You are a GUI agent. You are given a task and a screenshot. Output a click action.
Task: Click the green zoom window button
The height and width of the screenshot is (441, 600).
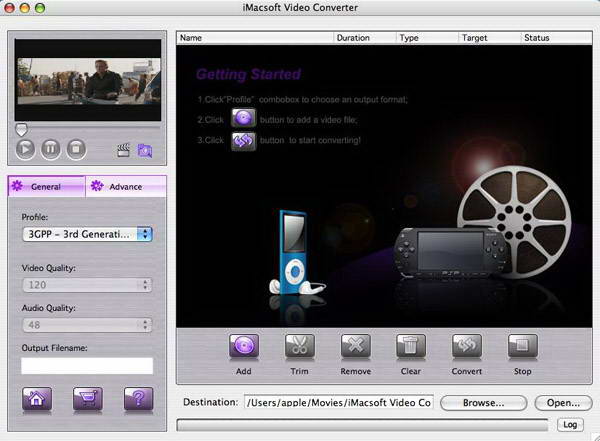40,8
